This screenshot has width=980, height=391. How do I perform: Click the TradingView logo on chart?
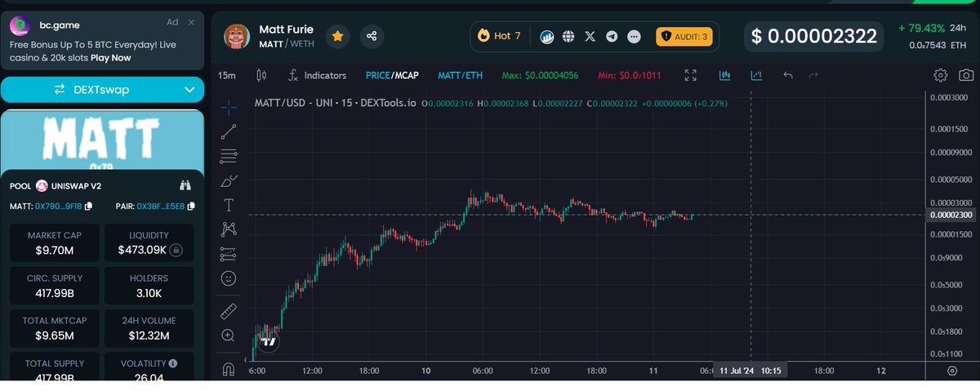pyautogui.click(x=268, y=341)
